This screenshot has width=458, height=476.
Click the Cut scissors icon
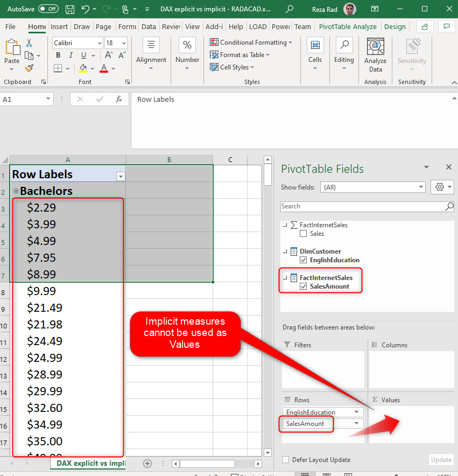[29, 43]
